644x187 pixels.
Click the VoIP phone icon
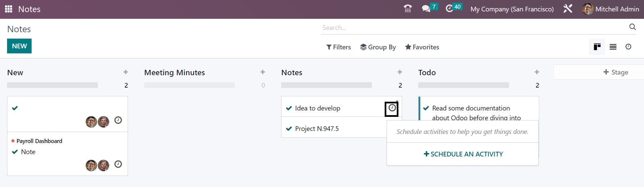[x=407, y=9]
